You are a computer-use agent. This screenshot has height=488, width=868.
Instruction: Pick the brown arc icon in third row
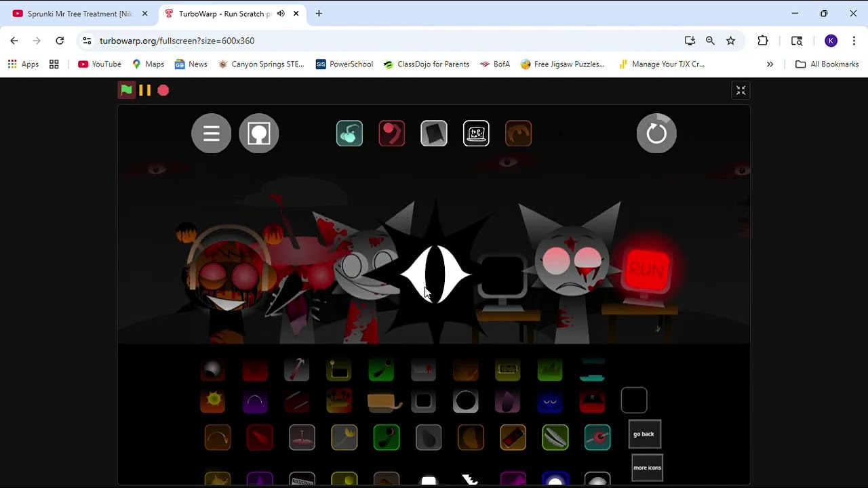[218, 438]
